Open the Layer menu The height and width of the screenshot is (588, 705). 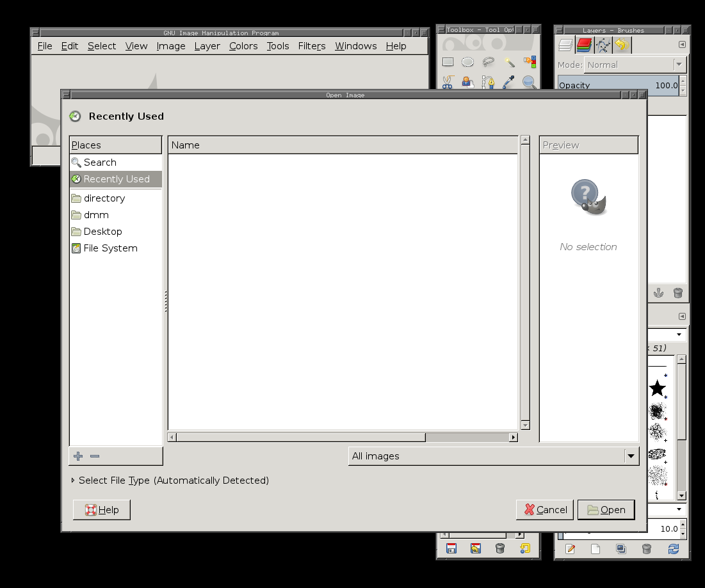click(x=207, y=46)
